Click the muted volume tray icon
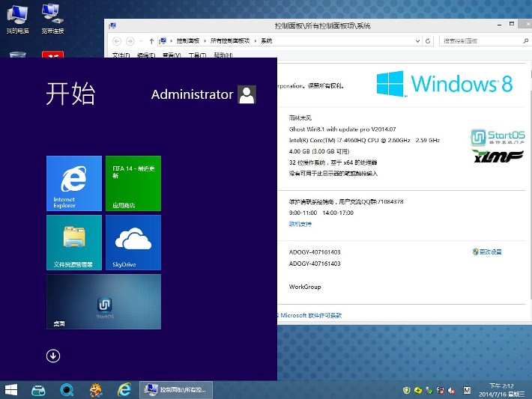This screenshot has height=399, width=532. point(452,391)
